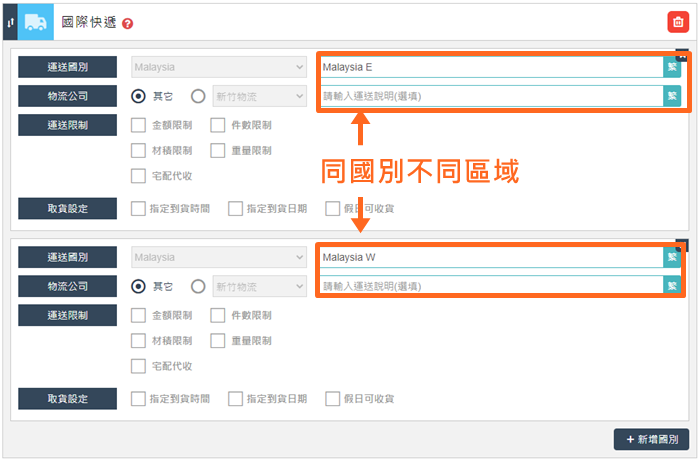Click the help question mark beside 國際快遞

[127, 24]
